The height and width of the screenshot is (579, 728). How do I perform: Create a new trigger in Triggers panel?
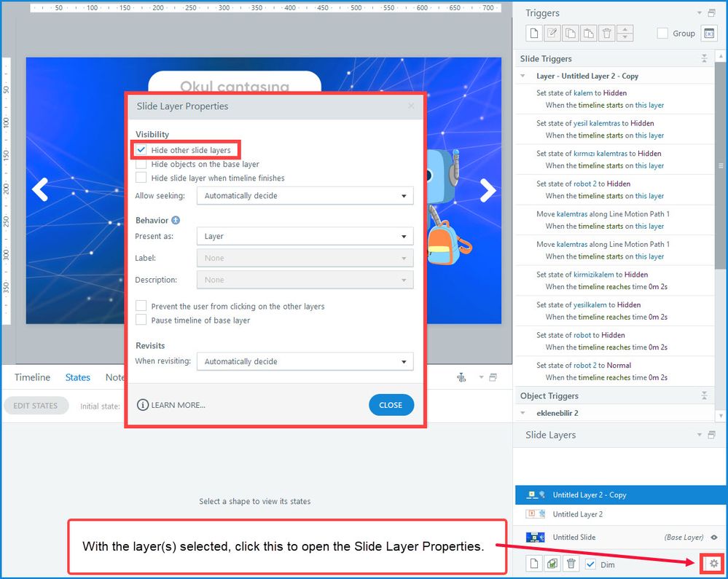pos(534,34)
